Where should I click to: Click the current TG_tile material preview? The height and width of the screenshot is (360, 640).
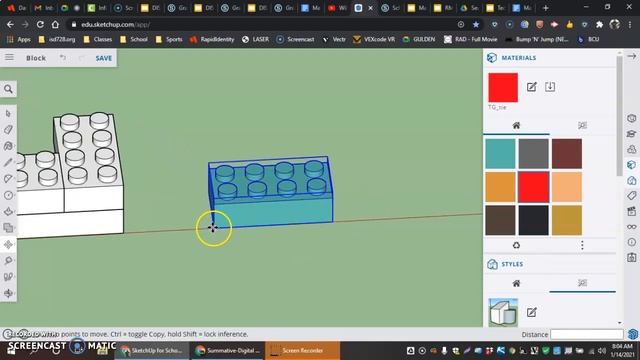(503, 88)
